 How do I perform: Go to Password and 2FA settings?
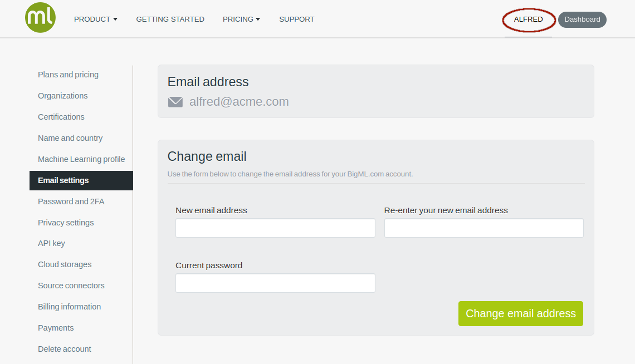pos(71,201)
